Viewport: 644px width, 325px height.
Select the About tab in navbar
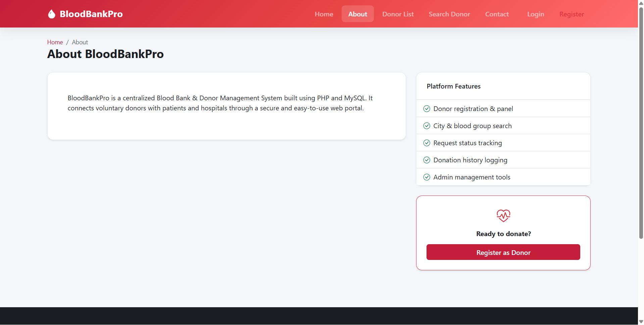point(358,14)
